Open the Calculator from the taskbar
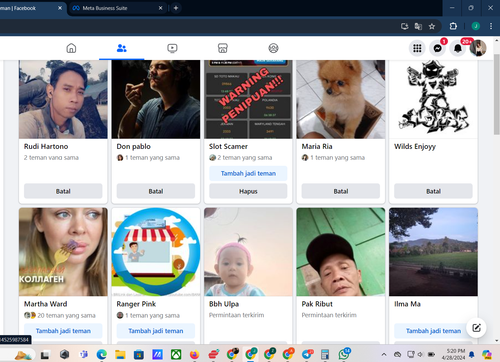Screen dimensions: 500x362 (325, 354)
